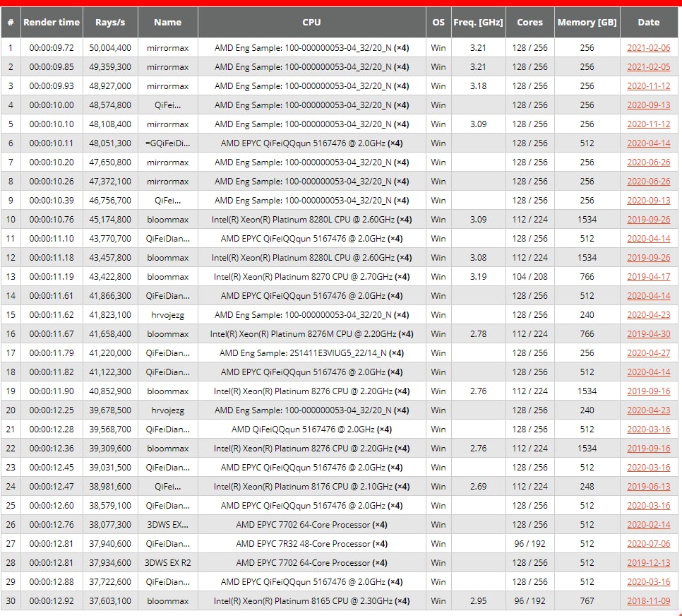Screen dimensions: 682x616
Task: Click the Render time column header
Action: tap(52, 22)
